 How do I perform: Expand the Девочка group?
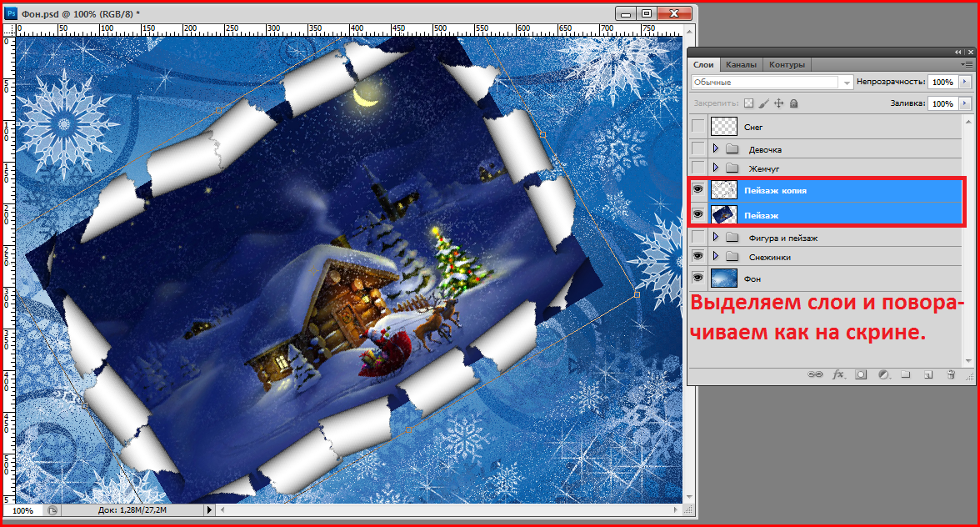pyautogui.click(x=716, y=148)
